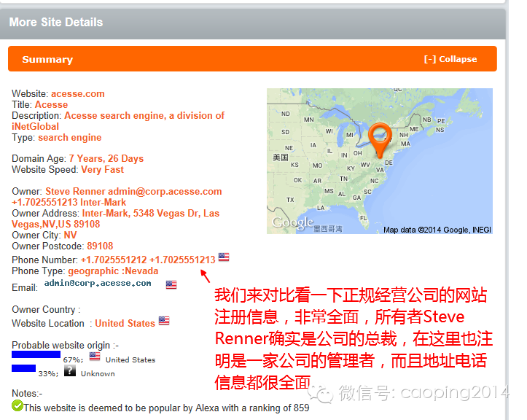
Task: Click the Owner City value NV
Action: click(x=70, y=235)
